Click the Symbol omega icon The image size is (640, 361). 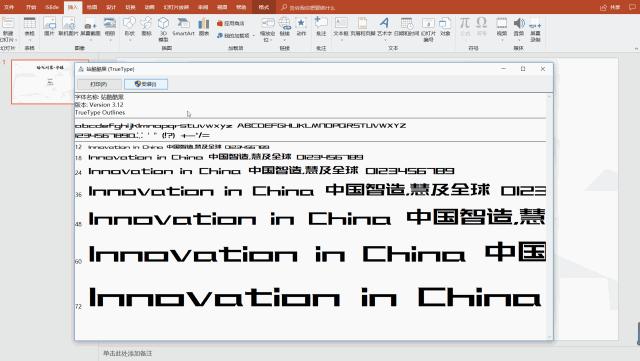tap(482, 22)
